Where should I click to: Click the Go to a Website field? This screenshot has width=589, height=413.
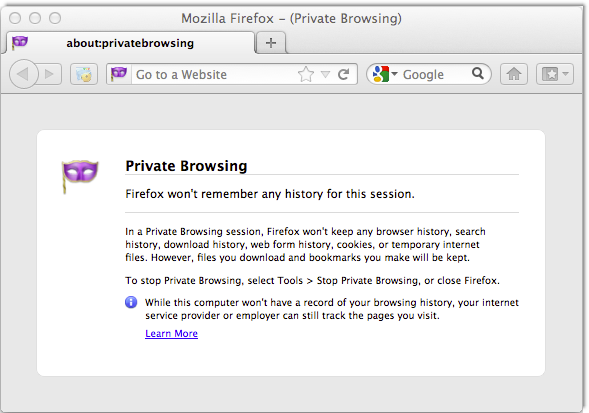(x=214, y=74)
